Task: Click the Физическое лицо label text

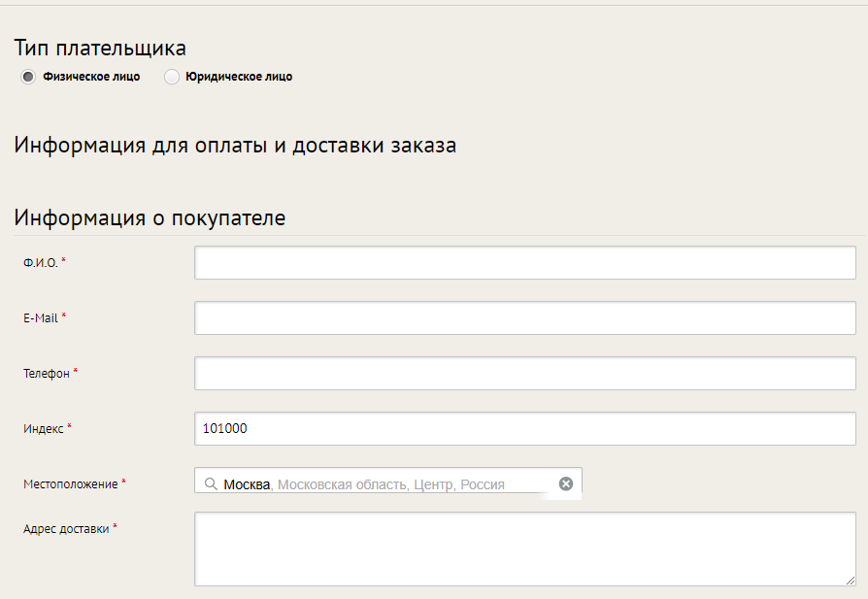Action: [91, 77]
